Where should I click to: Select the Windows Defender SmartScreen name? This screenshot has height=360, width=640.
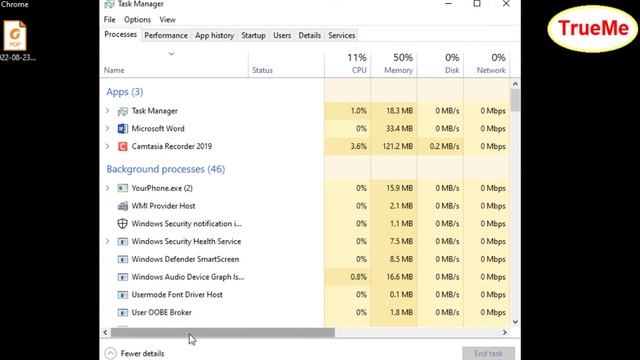(185, 259)
